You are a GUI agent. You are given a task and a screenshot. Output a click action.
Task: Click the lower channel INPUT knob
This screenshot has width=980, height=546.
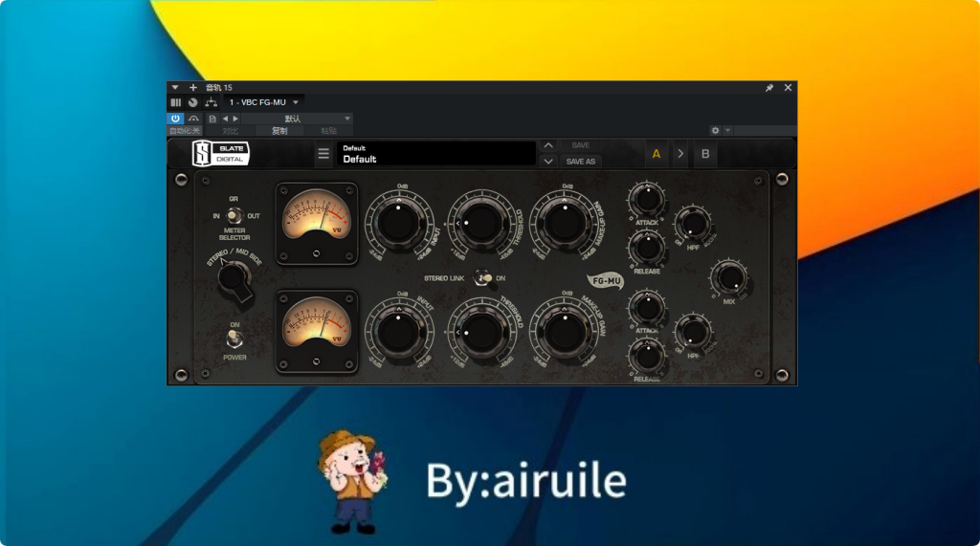[x=398, y=332]
